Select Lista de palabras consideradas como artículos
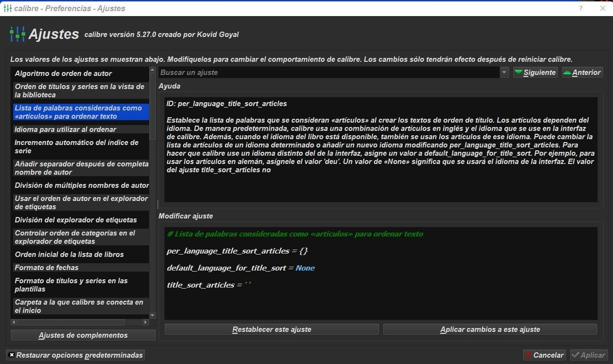 pyautogui.click(x=81, y=112)
